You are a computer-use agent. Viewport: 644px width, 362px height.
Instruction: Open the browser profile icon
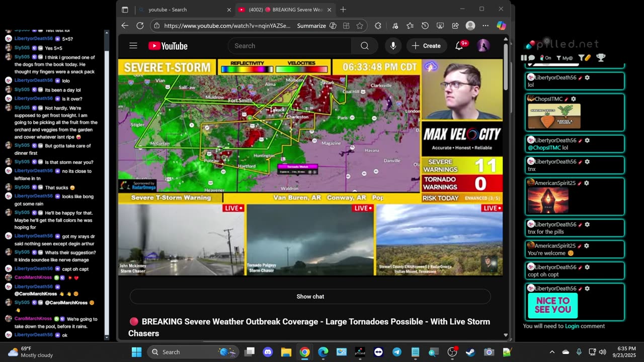[470, 26]
